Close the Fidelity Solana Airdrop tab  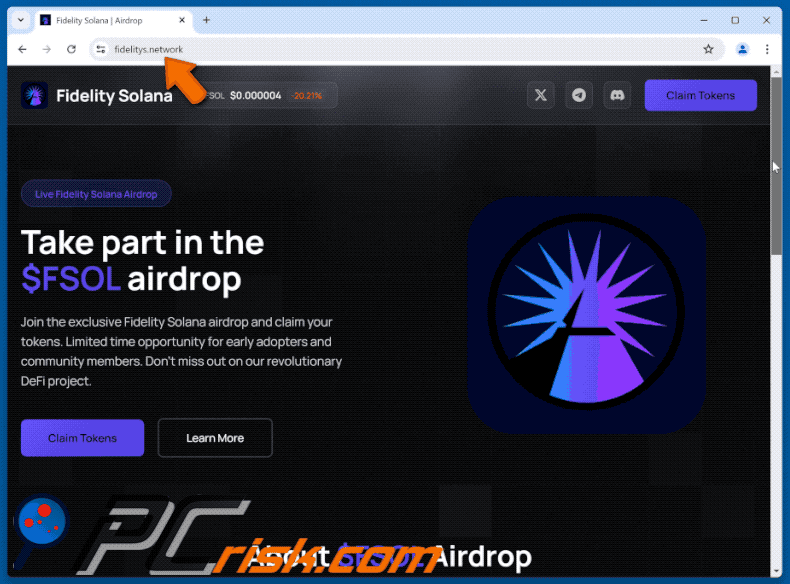pyautogui.click(x=182, y=20)
